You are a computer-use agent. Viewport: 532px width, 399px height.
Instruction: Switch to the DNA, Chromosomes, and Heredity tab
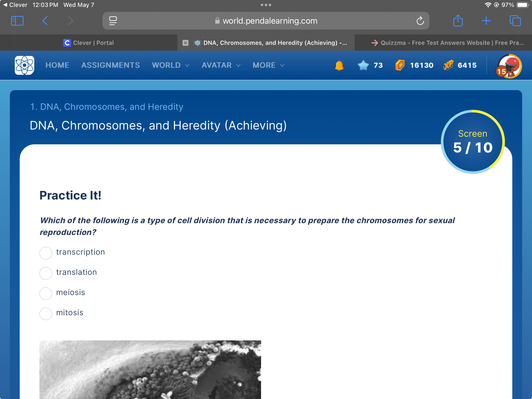tap(266, 43)
